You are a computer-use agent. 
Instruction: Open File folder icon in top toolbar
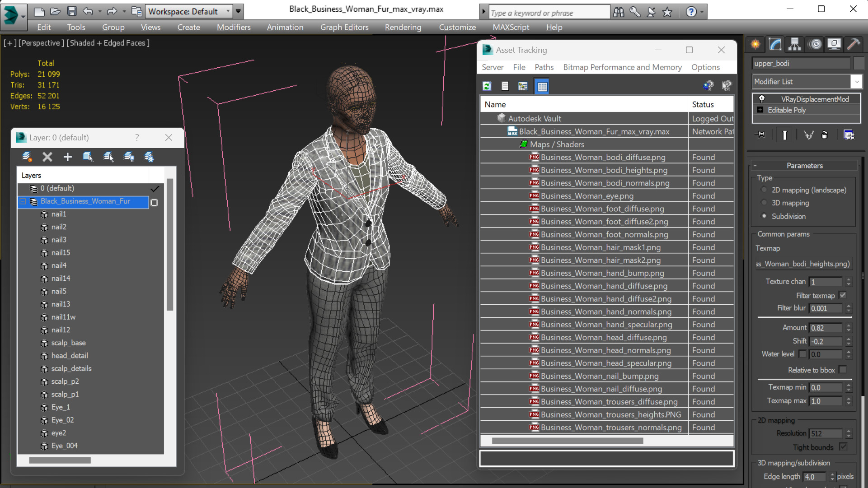click(56, 11)
